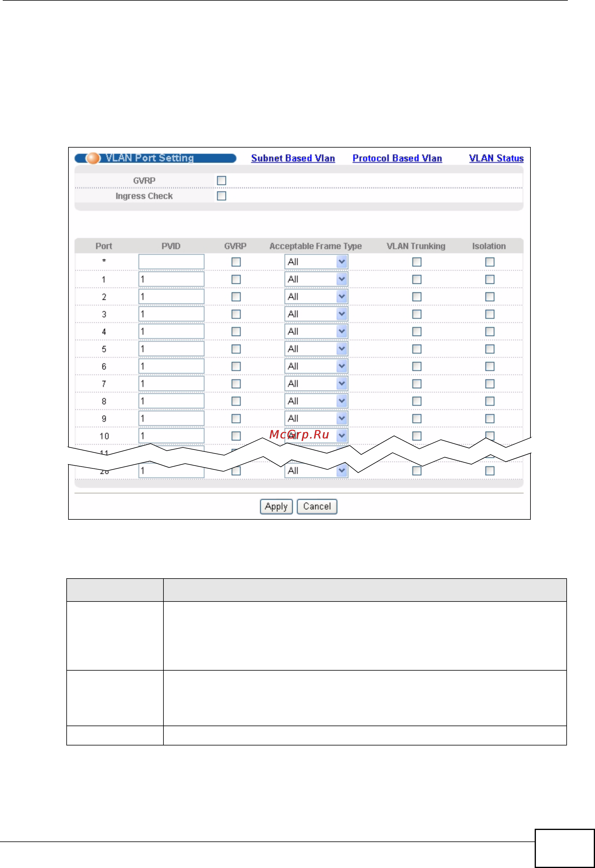Click the Acceptable Frame Type column header
The width and height of the screenshot is (595, 868).
click(316, 246)
